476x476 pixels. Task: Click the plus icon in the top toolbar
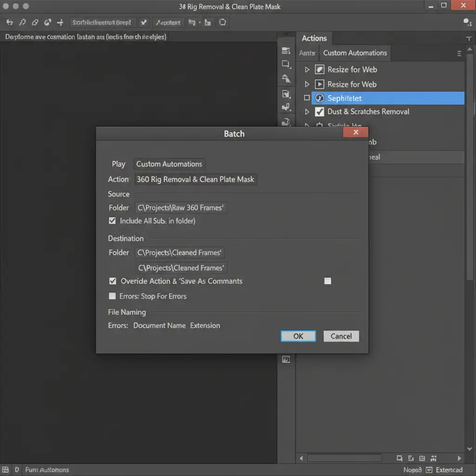(x=60, y=22)
